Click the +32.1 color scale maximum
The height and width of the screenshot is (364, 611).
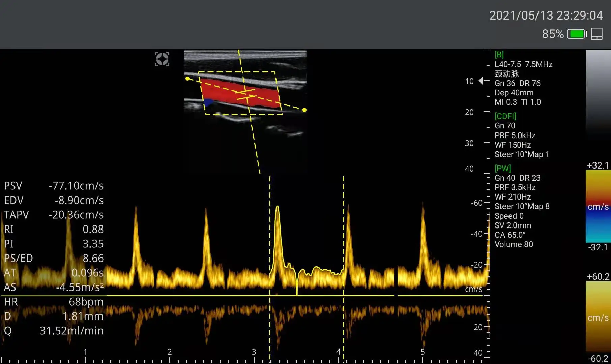598,165
